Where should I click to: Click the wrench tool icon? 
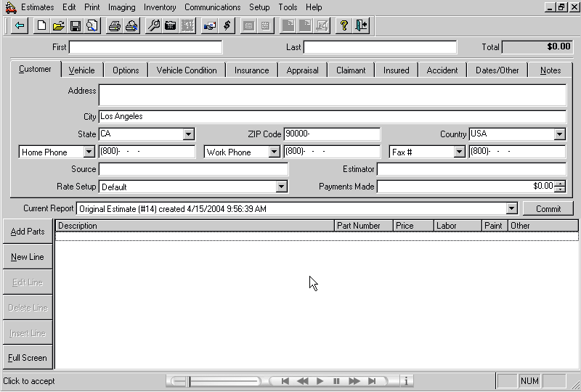[153, 26]
